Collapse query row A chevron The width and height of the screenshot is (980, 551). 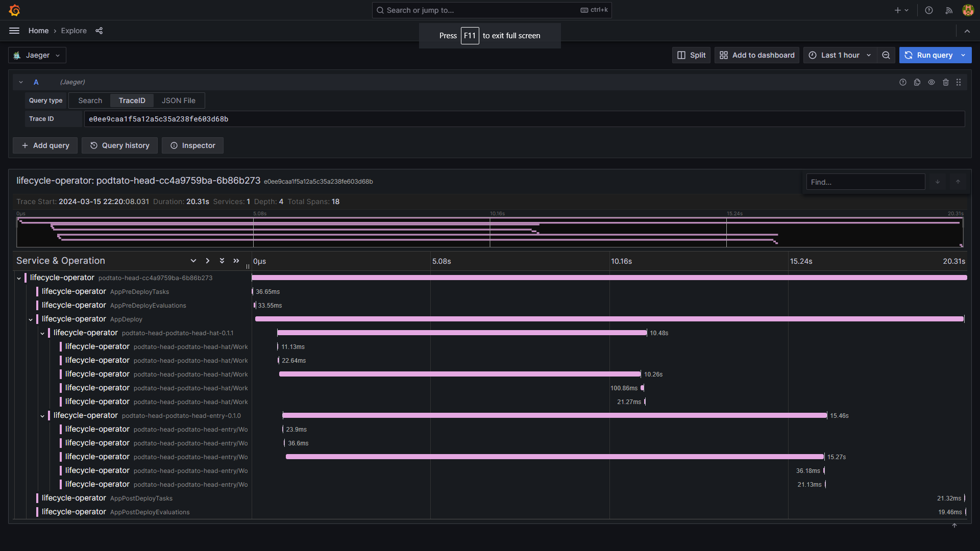coord(21,82)
